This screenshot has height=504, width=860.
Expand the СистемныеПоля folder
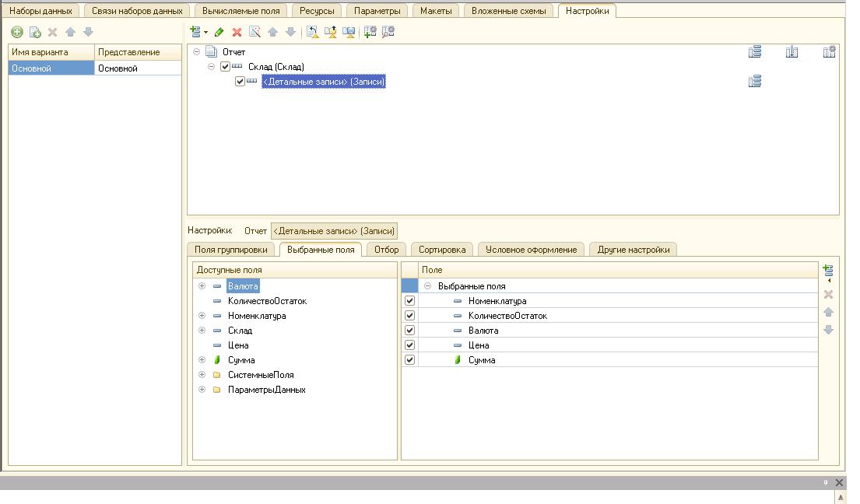202,375
